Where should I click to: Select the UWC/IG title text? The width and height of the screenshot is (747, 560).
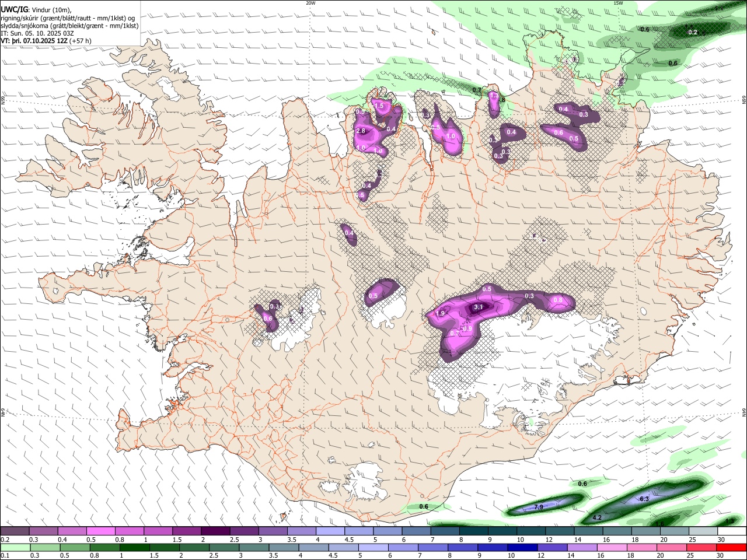point(14,9)
